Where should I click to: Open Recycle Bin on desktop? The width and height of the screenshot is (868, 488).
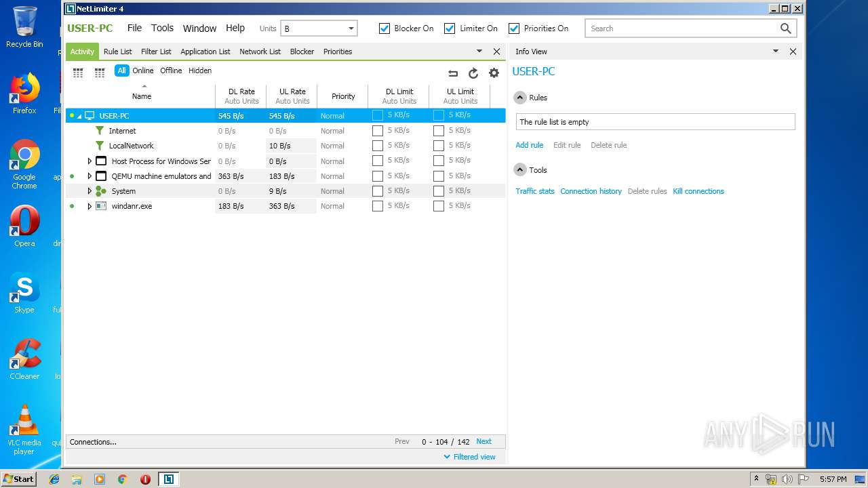[x=24, y=27]
